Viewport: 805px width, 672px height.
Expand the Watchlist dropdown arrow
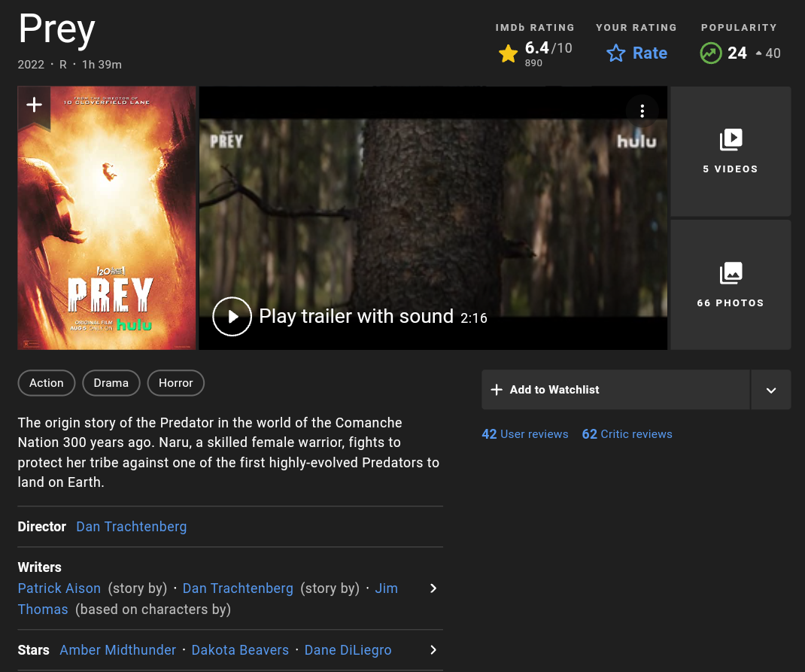[x=770, y=390]
